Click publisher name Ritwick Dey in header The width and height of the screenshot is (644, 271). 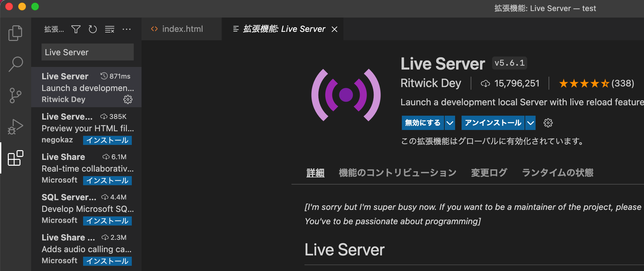pyautogui.click(x=431, y=83)
